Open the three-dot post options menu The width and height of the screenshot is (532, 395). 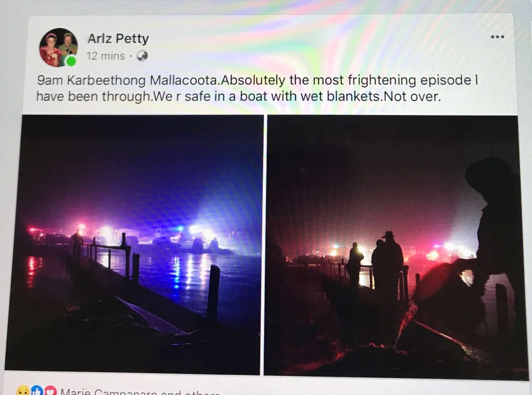tap(497, 37)
